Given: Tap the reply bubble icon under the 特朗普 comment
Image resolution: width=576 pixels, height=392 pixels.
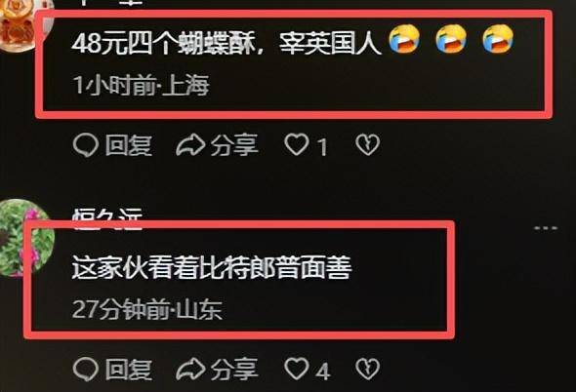Looking at the screenshot, I should click(x=85, y=369).
